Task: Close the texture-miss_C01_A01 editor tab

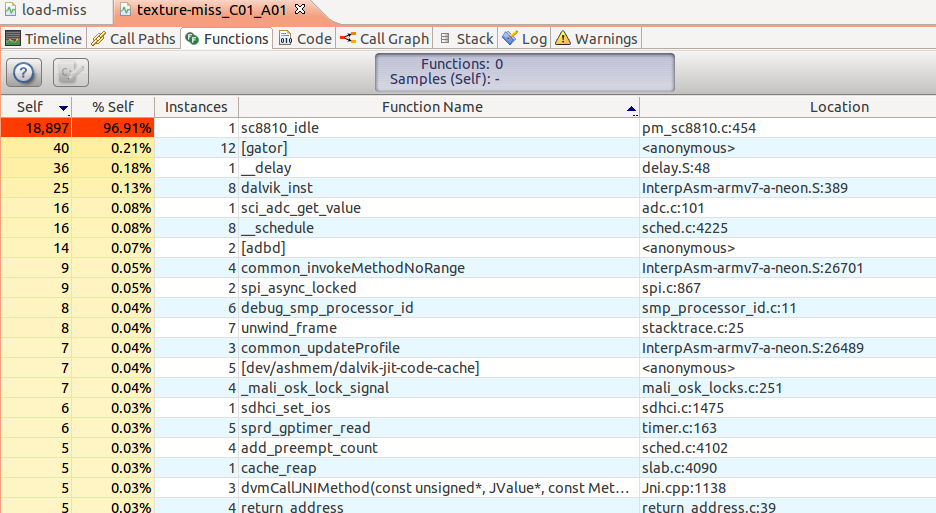Action: 300,10
